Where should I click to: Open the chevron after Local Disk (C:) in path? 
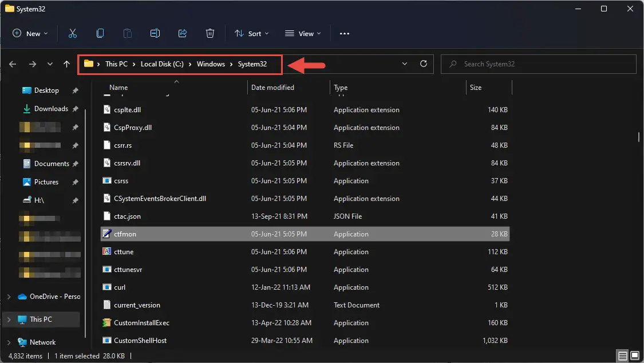click(x=189, y=64)
